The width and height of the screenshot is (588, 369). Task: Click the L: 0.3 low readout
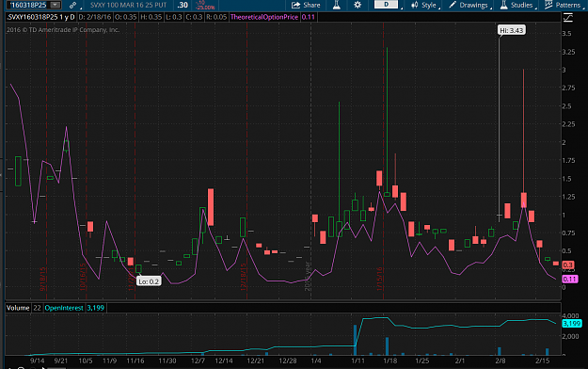[173, 17]
